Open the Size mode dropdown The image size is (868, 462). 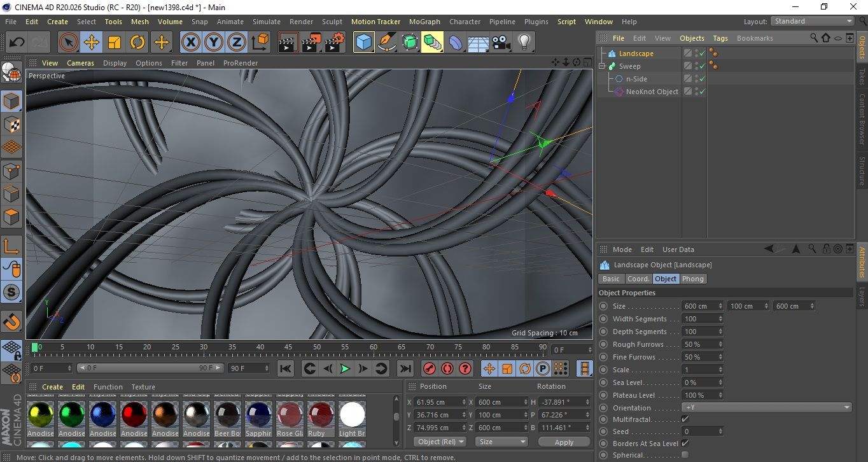click(502, 442)
